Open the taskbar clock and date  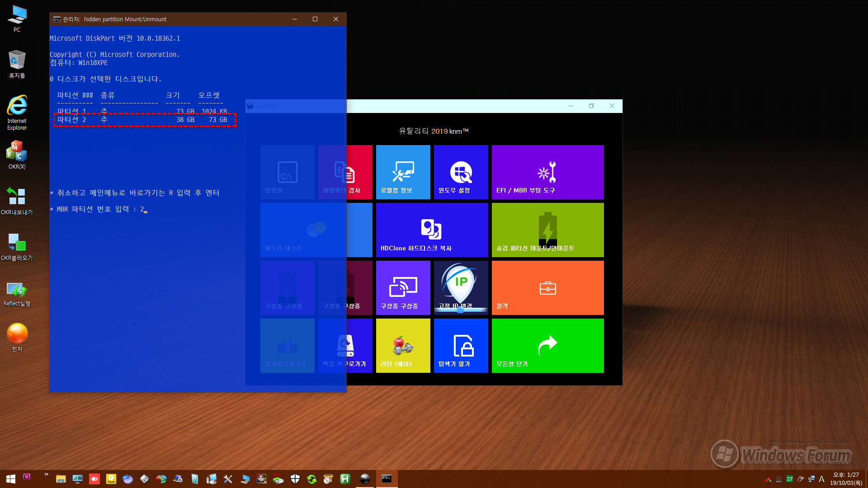(x=846, y=479)
